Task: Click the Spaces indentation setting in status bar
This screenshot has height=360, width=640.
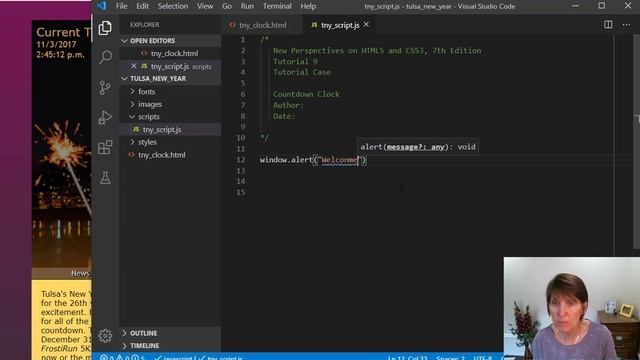Action: click(450, 358)
